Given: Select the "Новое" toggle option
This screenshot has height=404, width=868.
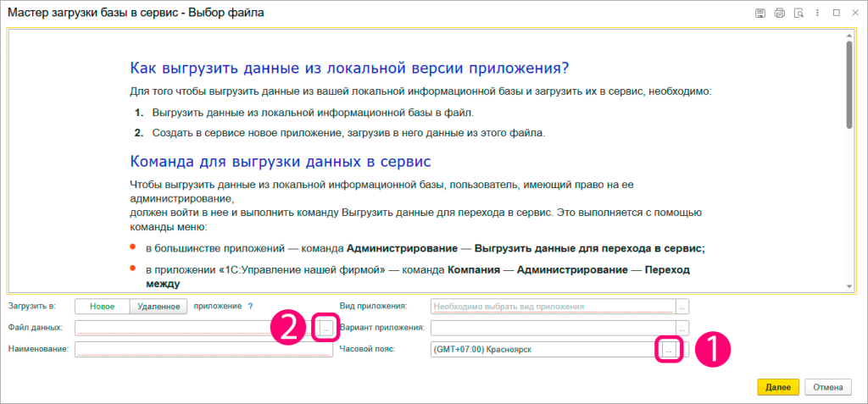Looking at the screenshot, I should click(x=102, y=307).
